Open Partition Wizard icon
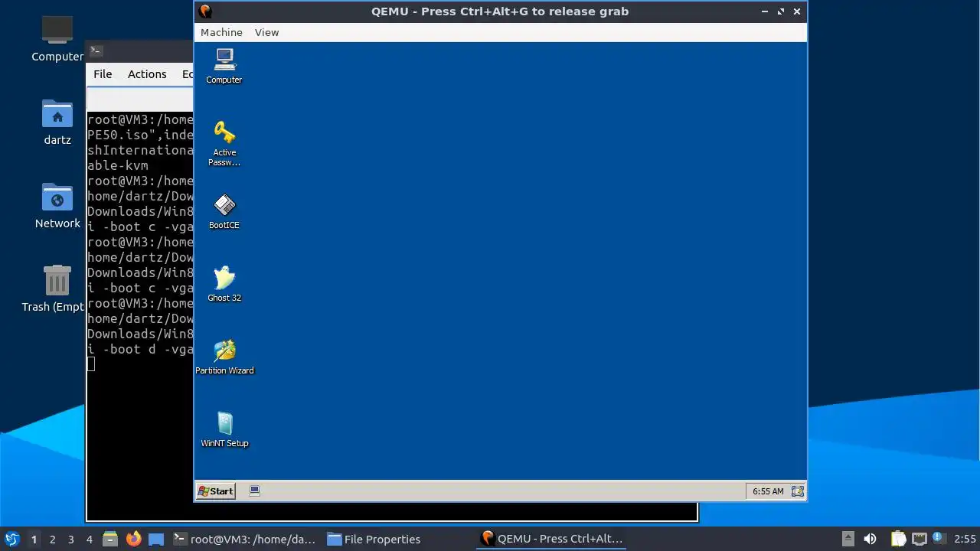980x551 pixels. point(224,357)
